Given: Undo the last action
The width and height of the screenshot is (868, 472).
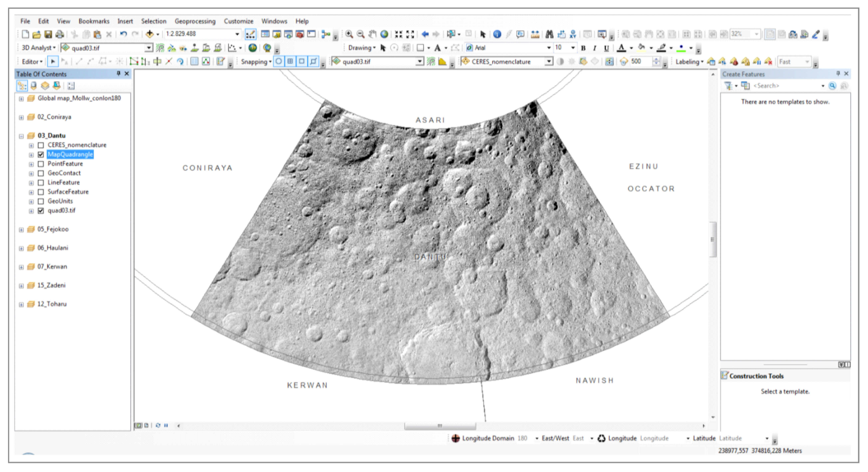Looking at the screenshot, I should tap(123, 34).
